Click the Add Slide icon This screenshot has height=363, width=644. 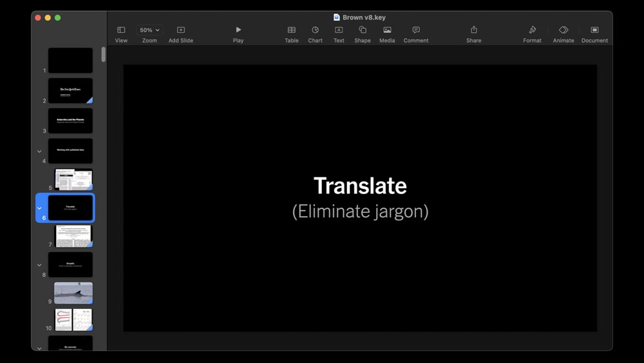coord(181,30)
